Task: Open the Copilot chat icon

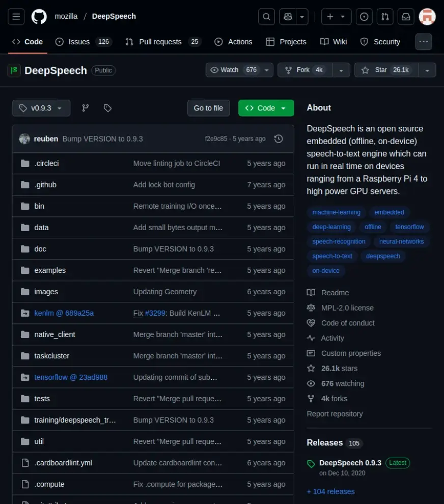Action: pyautogui.click(x=288, y=16)
